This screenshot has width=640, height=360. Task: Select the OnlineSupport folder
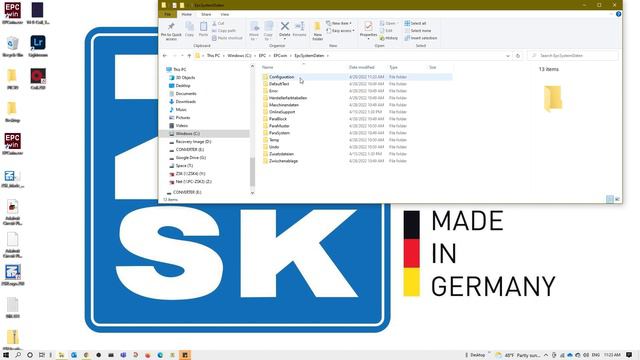[x=282, y=112]
